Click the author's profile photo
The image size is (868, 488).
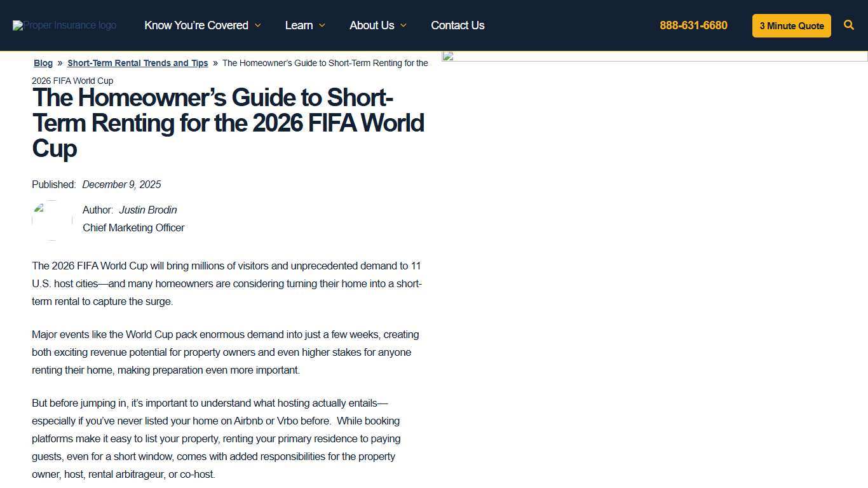(51, 220)
